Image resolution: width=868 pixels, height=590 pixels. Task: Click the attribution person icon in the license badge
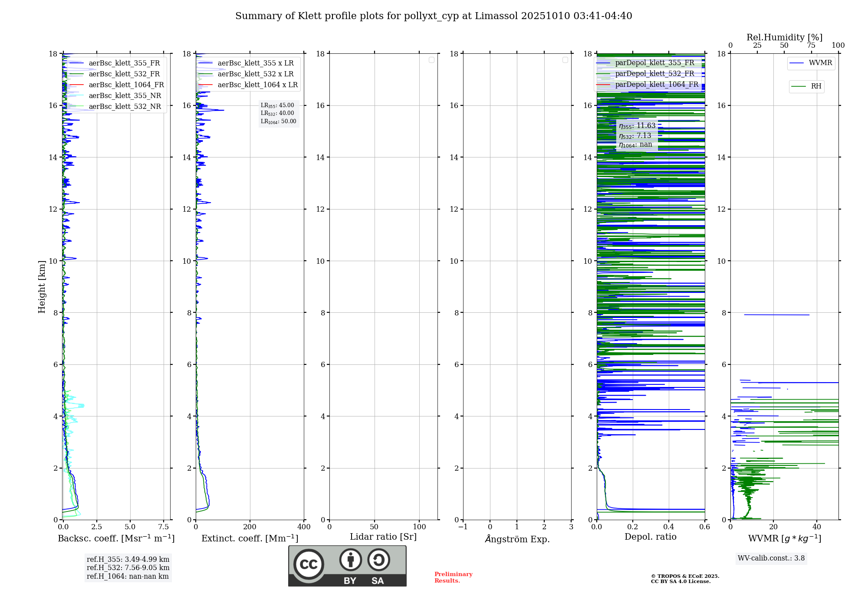[x=350, y=560]
